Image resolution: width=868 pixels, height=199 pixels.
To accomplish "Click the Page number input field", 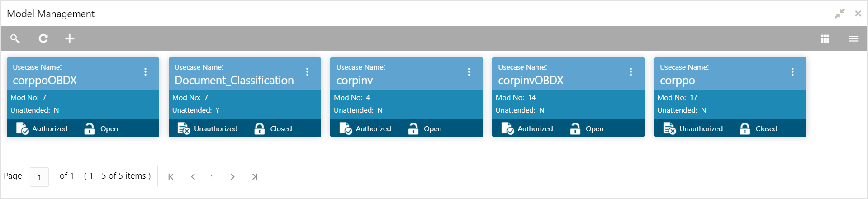I will [x=39, y=177].
